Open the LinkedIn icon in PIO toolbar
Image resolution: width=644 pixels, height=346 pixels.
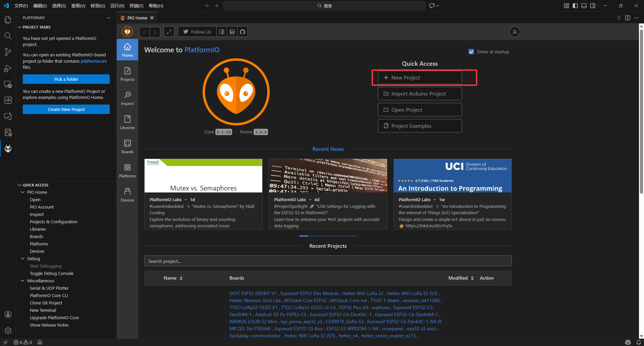point(232,32)
